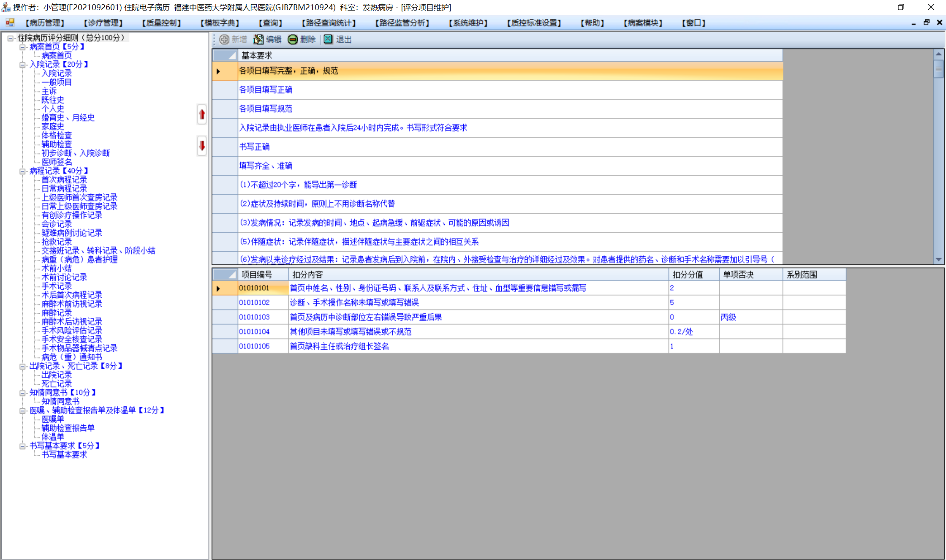Select 辅助检查报告单 tree item
The image size is (946, 560).
pos(68,428)
